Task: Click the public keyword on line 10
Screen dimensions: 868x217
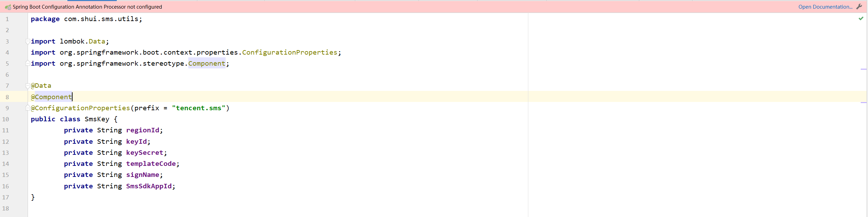Action: tap(43, 119)
